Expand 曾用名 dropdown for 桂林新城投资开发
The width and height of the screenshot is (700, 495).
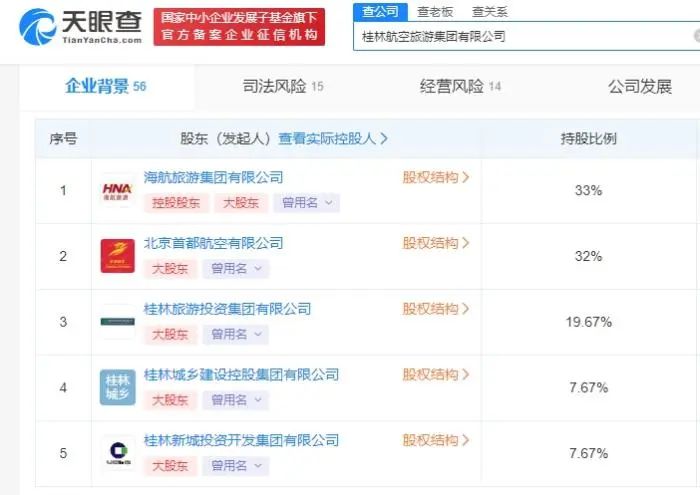tap(236, 466)
